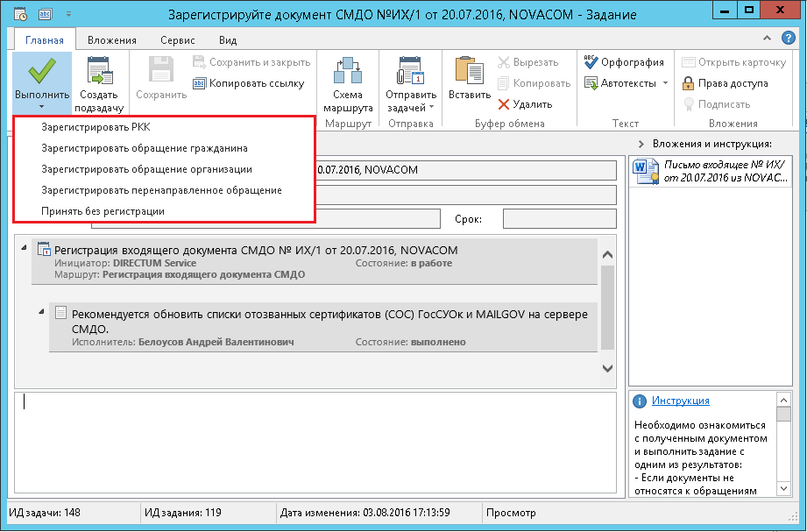Click the Вставить clipboard icon
The width and height of the screenshot is (807, 532).
point(469,72)
